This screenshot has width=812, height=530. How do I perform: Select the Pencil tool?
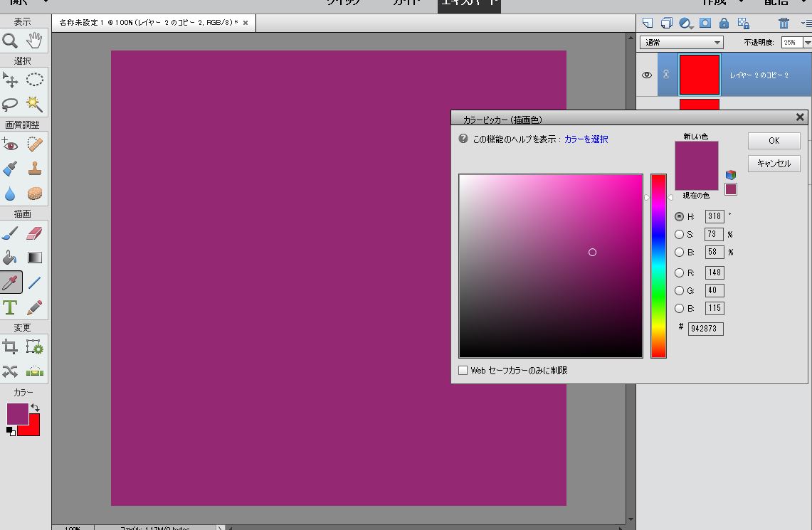point(34,307)
